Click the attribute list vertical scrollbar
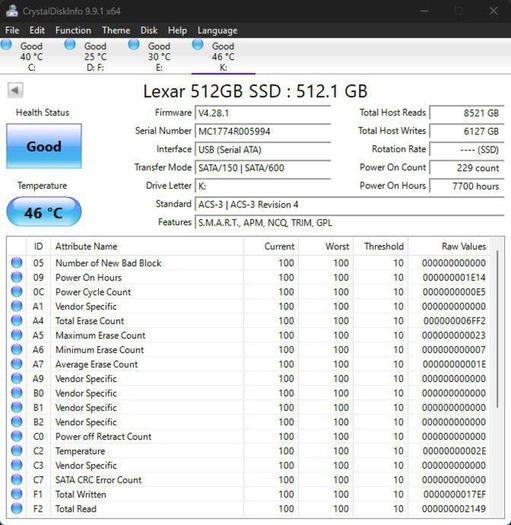The image size is (511, 525). point(497,329)
